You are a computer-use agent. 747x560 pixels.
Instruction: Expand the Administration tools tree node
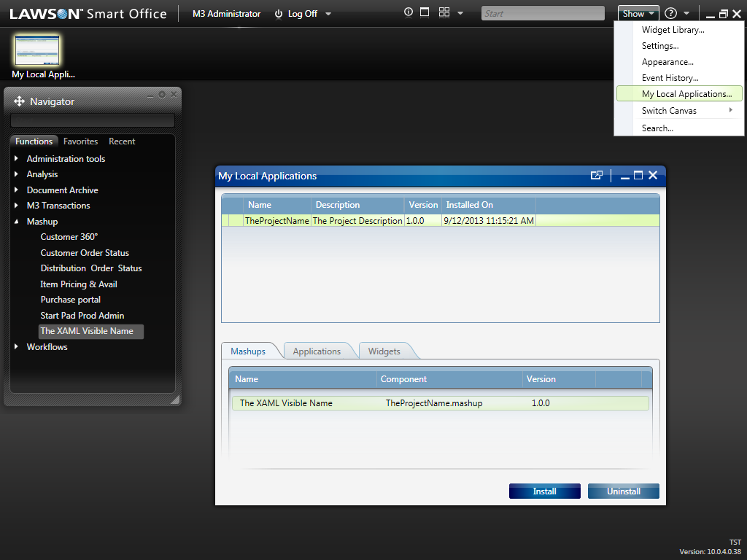pyautogui.click(x=16, y=158)
